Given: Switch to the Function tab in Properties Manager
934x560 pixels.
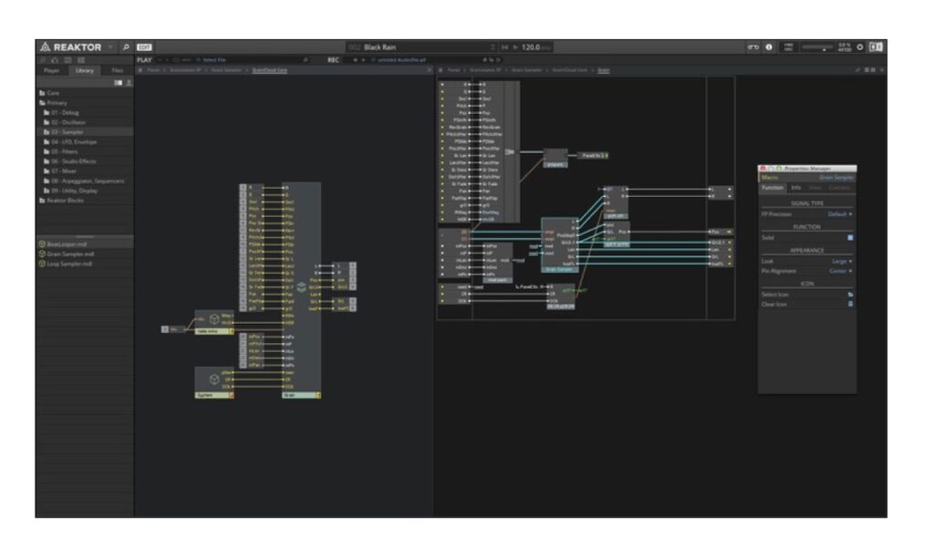Looking at the screenshot, I should point(773,188).
